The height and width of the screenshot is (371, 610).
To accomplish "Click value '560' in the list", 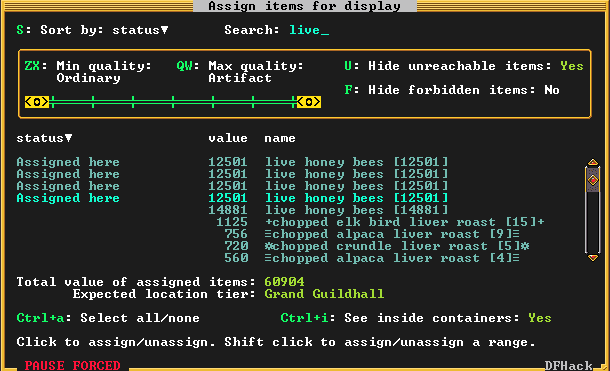I will (236, 258).
